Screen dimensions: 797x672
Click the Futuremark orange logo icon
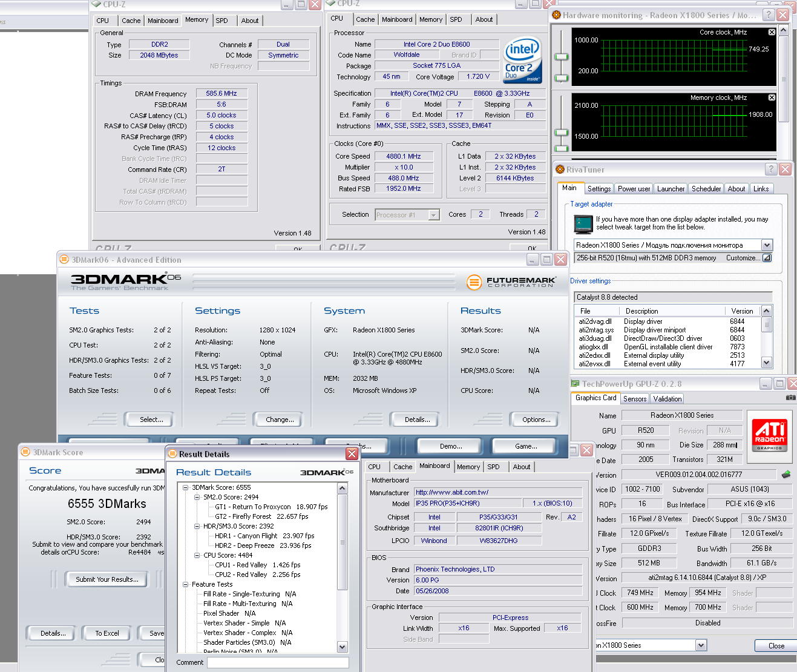[x=474, y=282]
